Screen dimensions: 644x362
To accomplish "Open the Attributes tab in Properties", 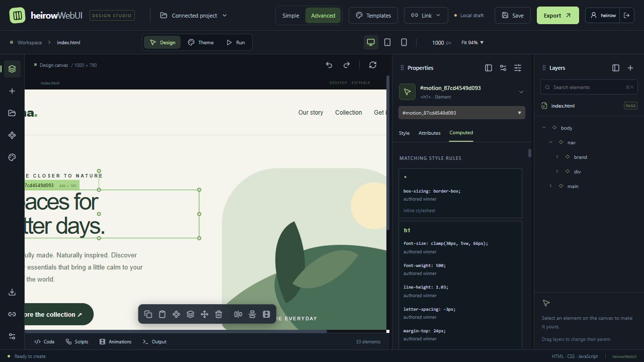I will (x=429, y=133).
